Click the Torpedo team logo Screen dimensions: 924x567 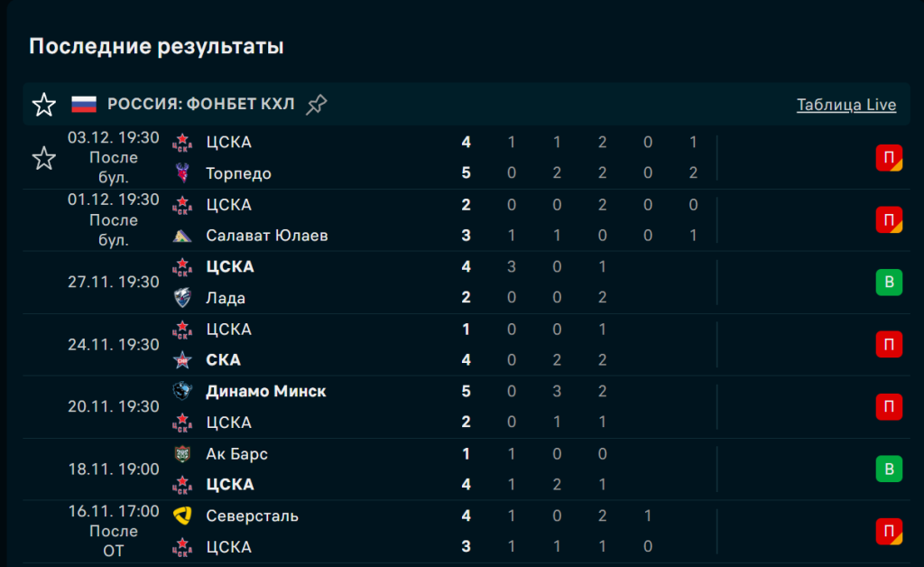[x=183, y=173]
